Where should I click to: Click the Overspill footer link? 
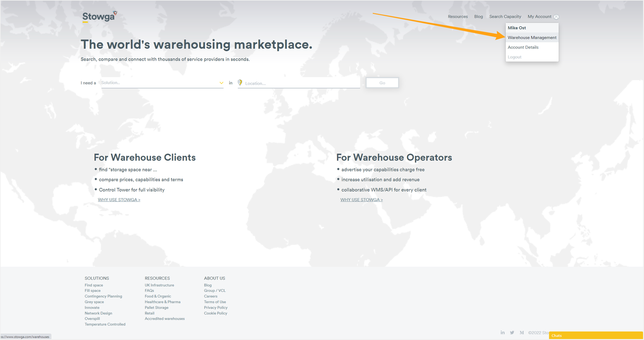tap(92, 319)
